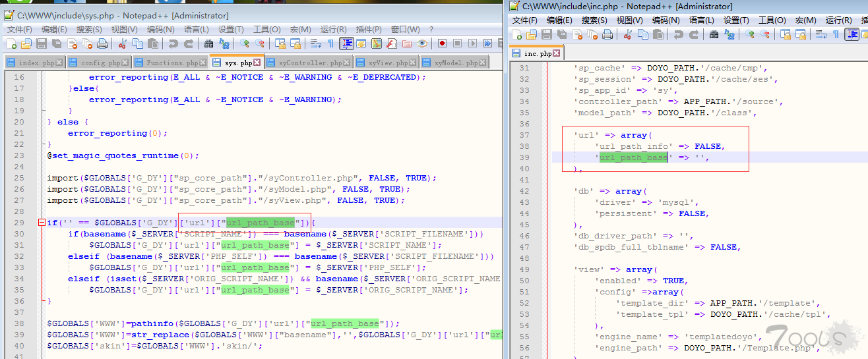Copy selection in sys.php window toolbar
Image resolution: width=868 pixels, height=359 pixels.
click(x=138, y=43)
